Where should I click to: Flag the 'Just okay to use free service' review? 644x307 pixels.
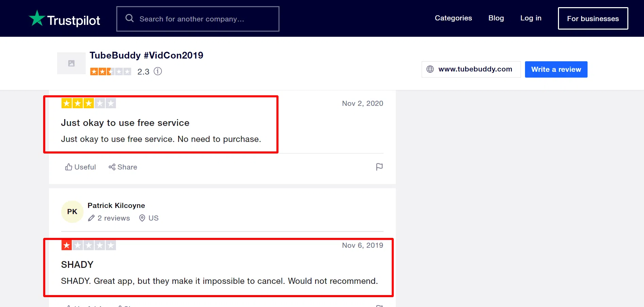click(379, 167)
